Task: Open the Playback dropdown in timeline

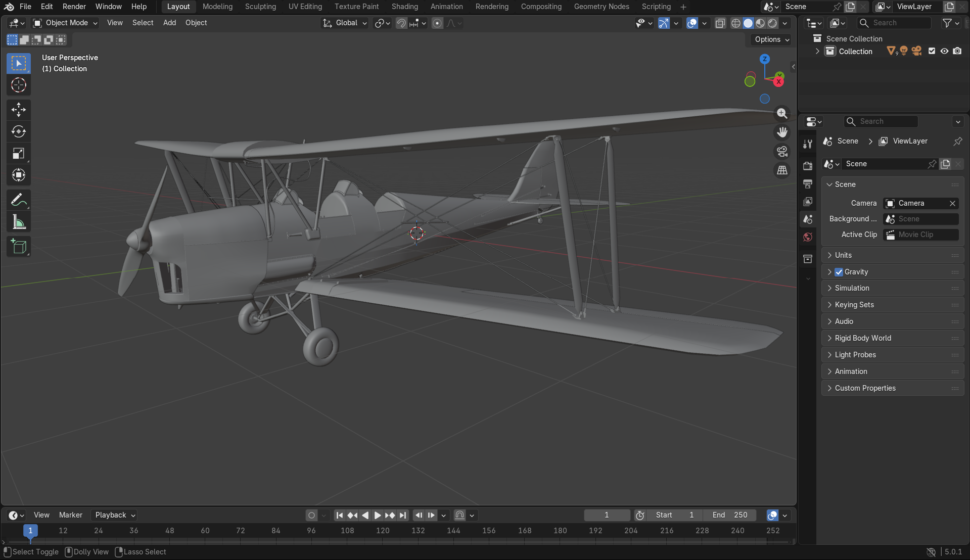Action: (115, 515)
